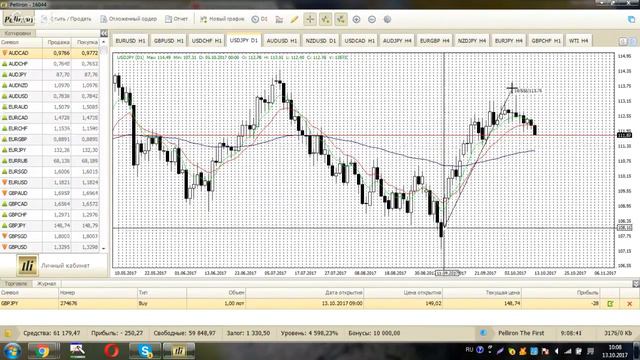Click the first small icon right of chart tabs
This screenshot has height=360, width=640.
coord(623,41)
